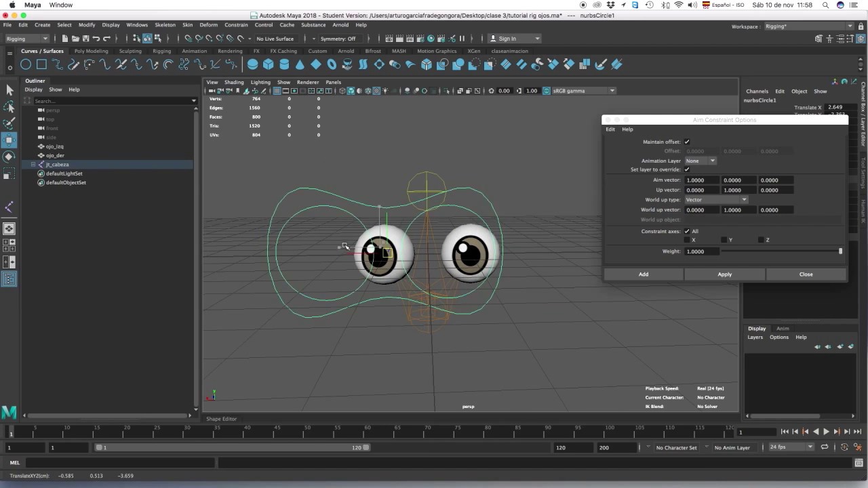
Task: Open the Rigging menu set dropdown
Action: (x=27, y=39)
